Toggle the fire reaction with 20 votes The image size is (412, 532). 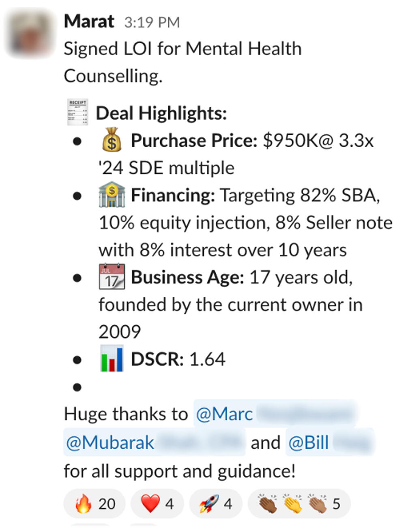[x=94, y=504]
